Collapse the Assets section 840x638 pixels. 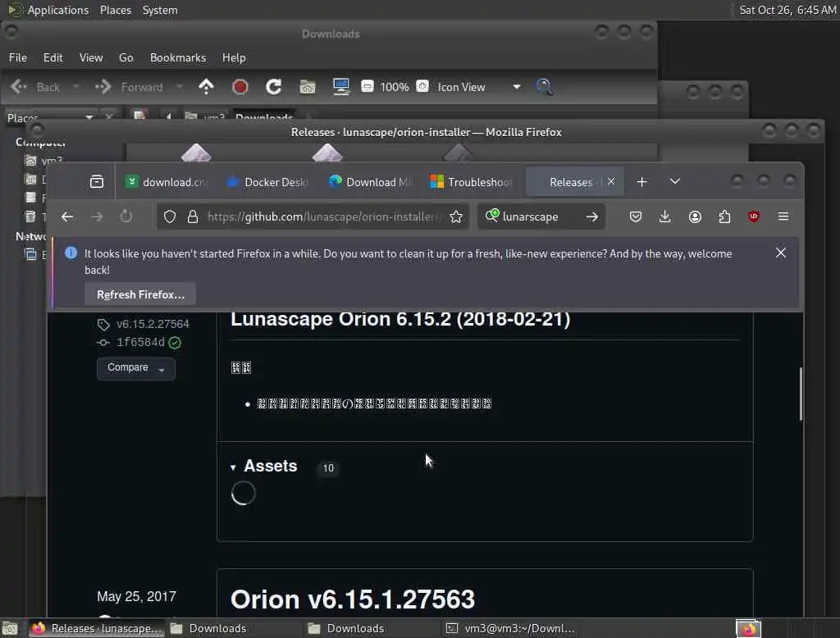coord(233,467)
